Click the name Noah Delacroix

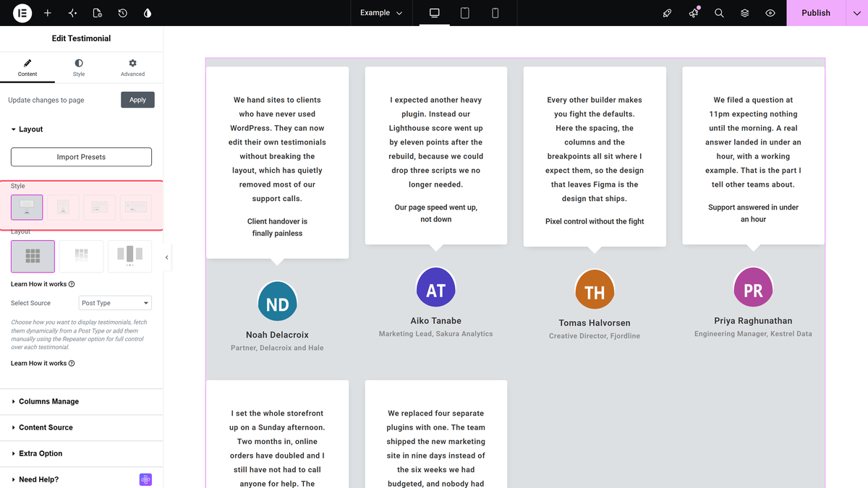tap(278, 335)
